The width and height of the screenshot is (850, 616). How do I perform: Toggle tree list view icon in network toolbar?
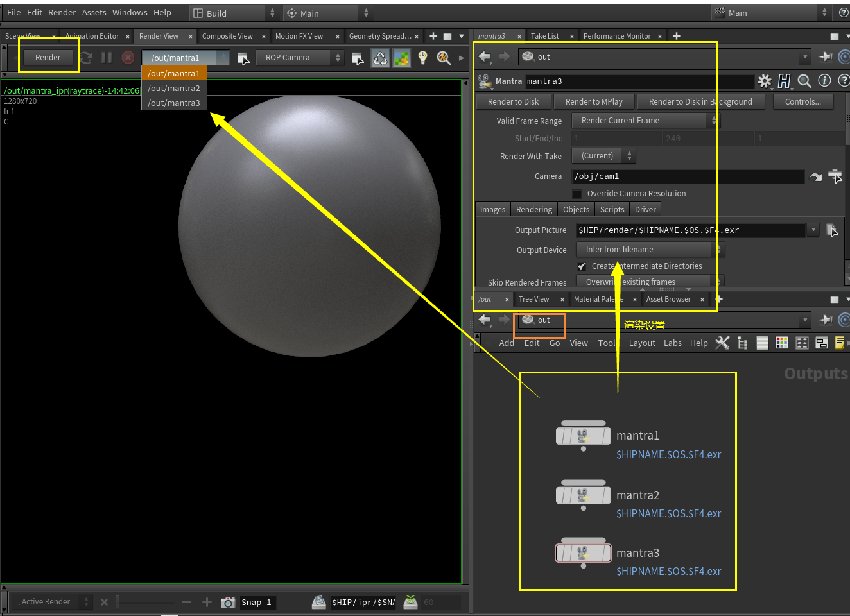(x=742, y=343)
